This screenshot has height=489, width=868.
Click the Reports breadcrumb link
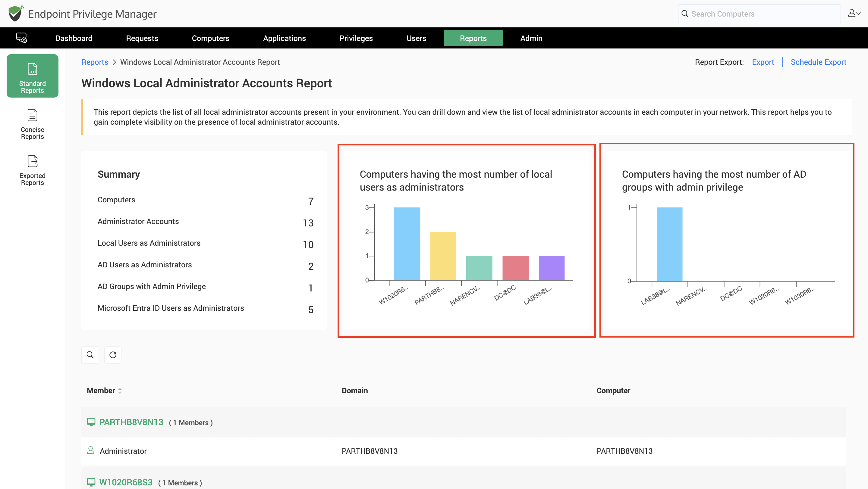[x=95, y=62]
